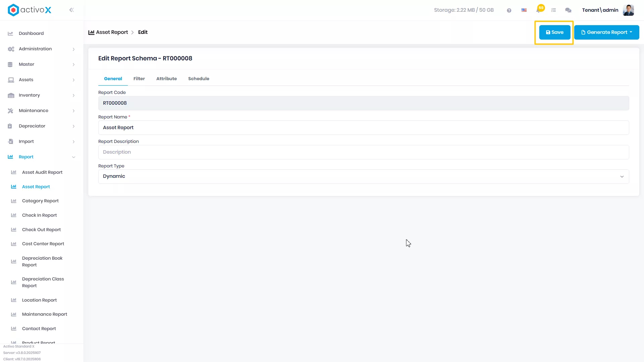
Task: Open the task list icon
Action: pos(554,10)
